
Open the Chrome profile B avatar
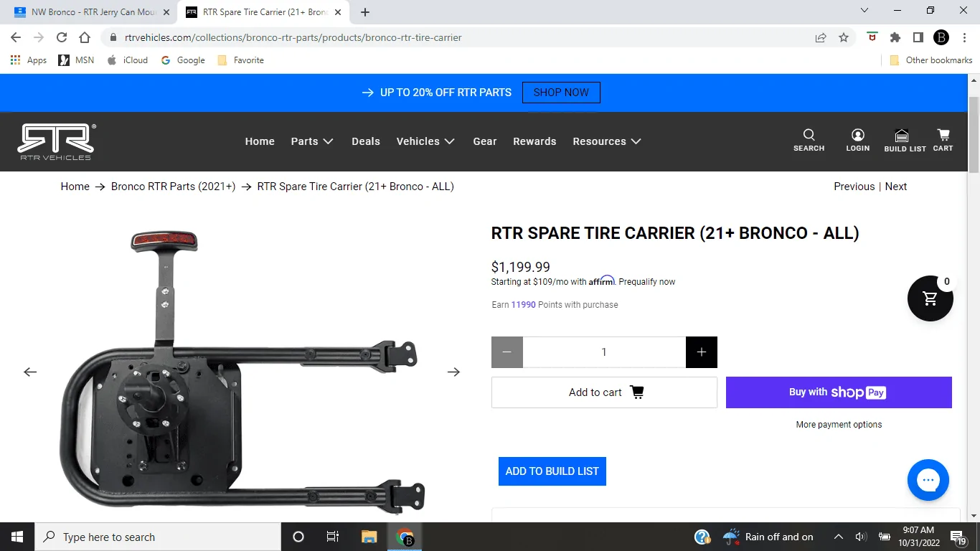tap(941, 37)
